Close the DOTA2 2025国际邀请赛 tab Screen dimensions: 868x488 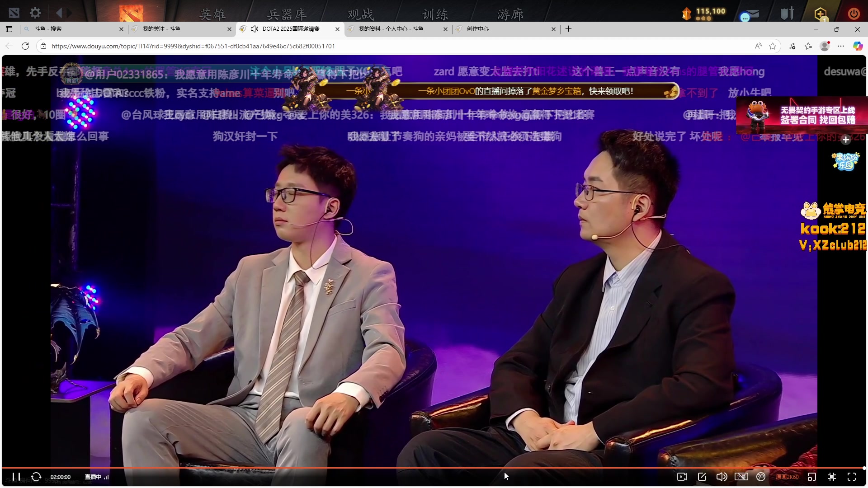(337, 29)
